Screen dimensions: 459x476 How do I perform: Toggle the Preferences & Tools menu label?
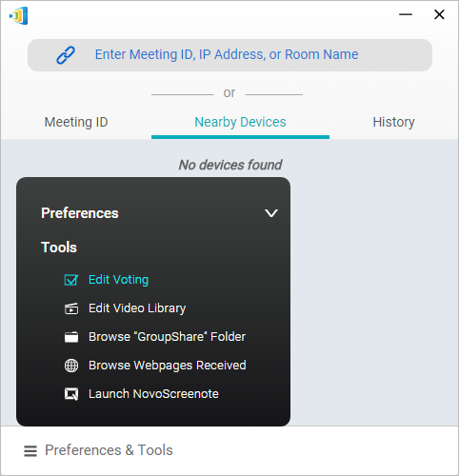pos(109,450)
